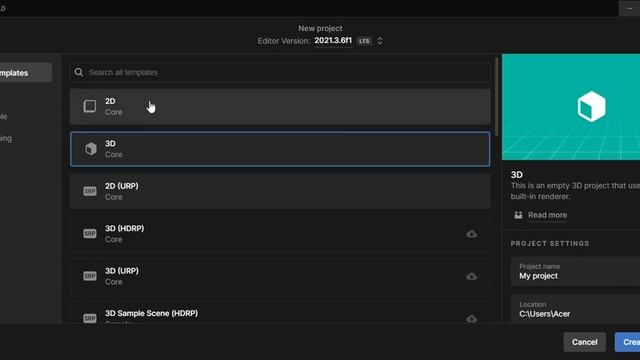Open the Editor Version selector arrows

coord(380,41)
